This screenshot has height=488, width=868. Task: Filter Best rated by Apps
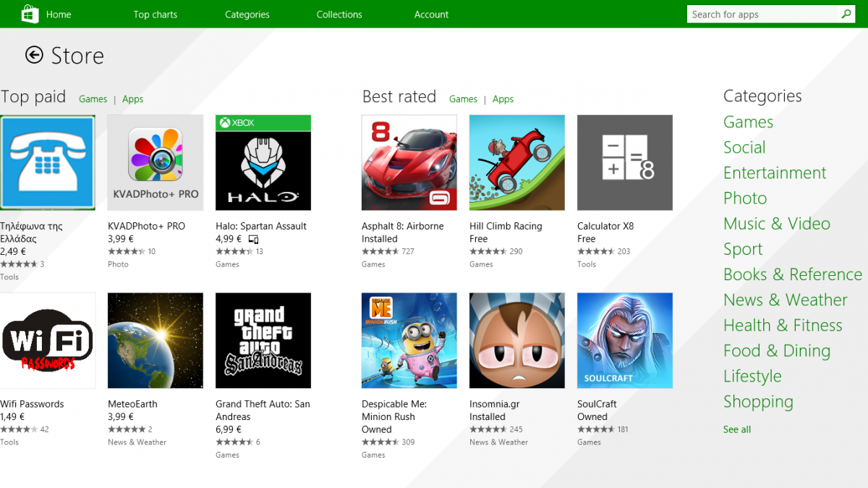[x=503, y=99]
